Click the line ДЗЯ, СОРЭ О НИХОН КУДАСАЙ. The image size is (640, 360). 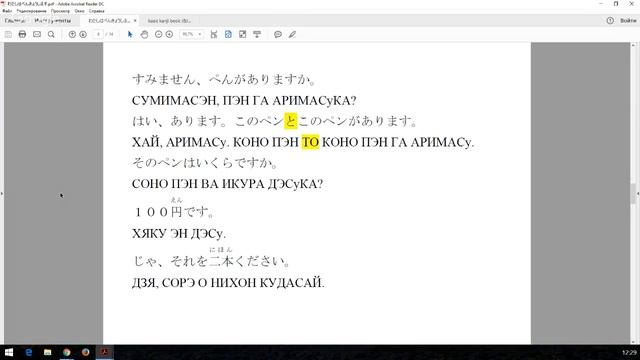pos(228,282)
